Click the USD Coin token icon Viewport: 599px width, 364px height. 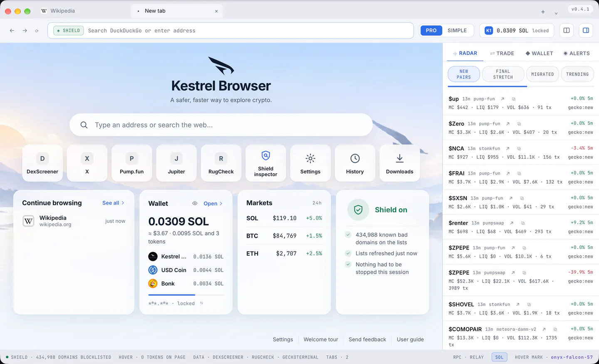tap(153, 270)
